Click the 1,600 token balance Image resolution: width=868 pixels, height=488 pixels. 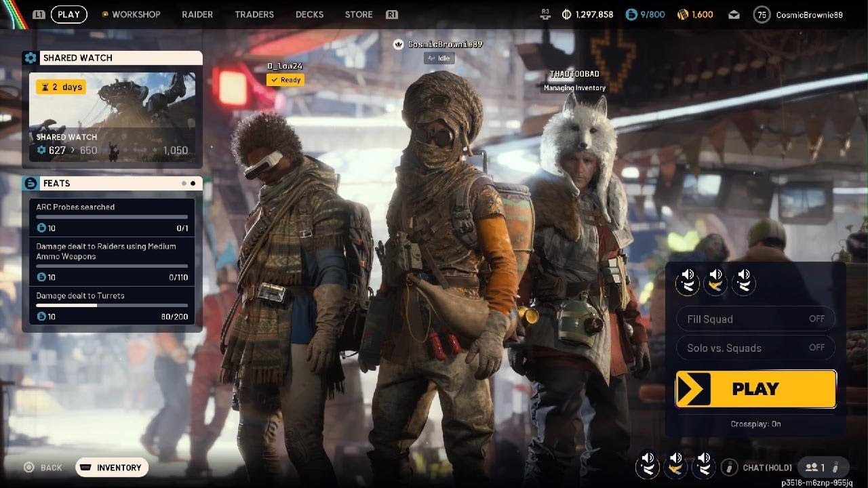703,14
